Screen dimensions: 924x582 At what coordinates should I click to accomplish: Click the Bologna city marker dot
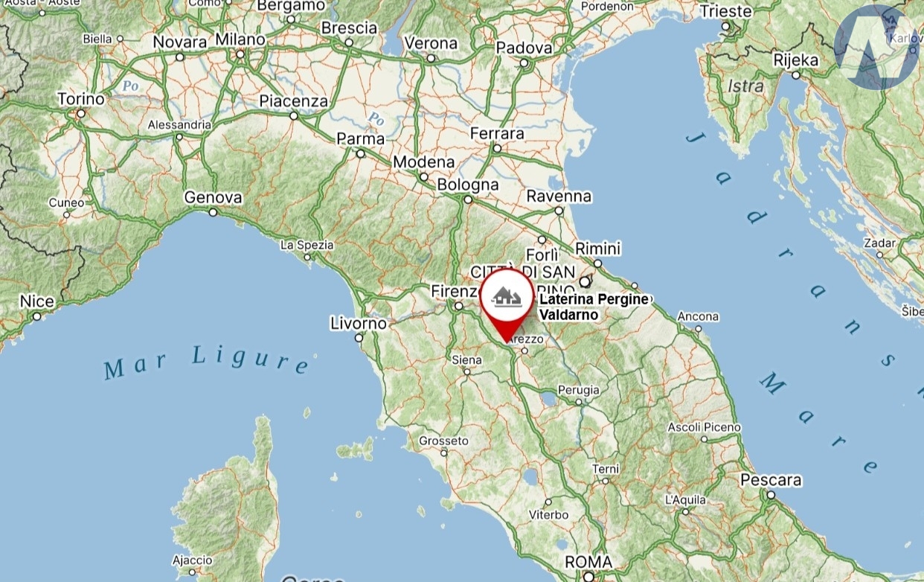click(468, 199)
